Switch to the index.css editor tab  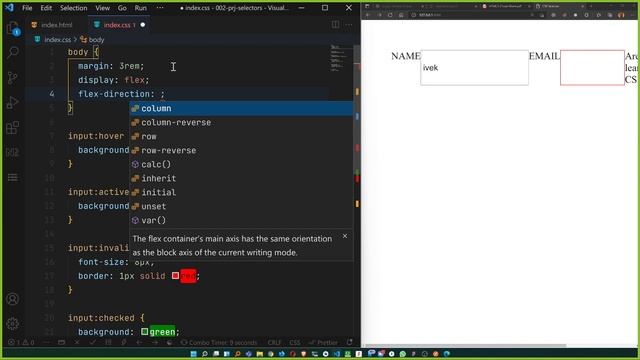click(119, 25)
